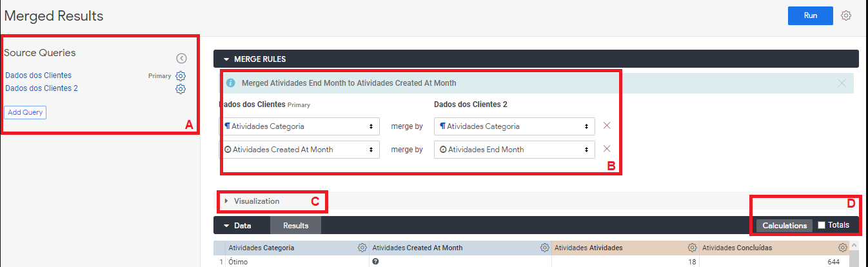Image resolution: width=868 pixels, height=267 pixels.
Task: Dismiss the merged fields info banner
Action: click(x=842, y=83)
